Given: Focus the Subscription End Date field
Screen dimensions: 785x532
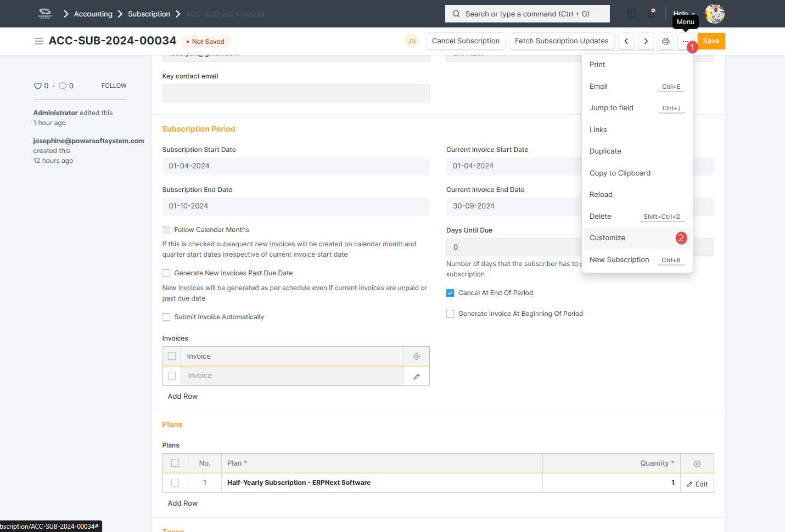Looking at the screenshot, I should pos(295,206).
